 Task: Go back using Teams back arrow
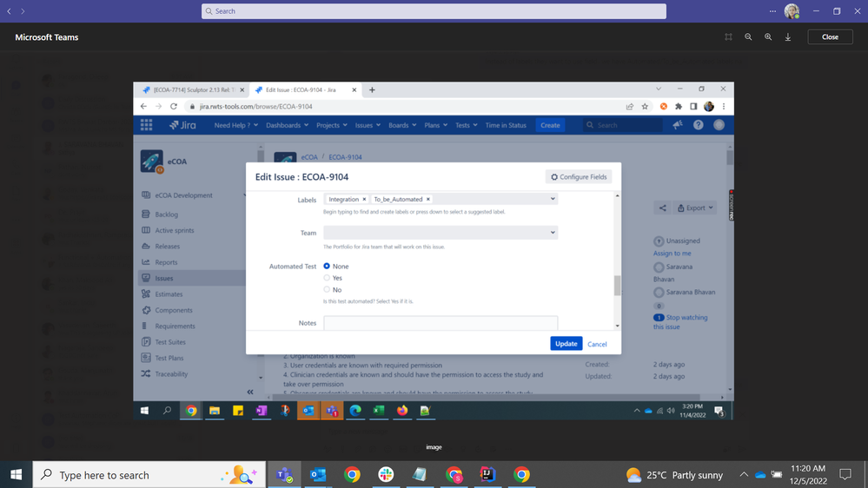(x=9, y=11)
